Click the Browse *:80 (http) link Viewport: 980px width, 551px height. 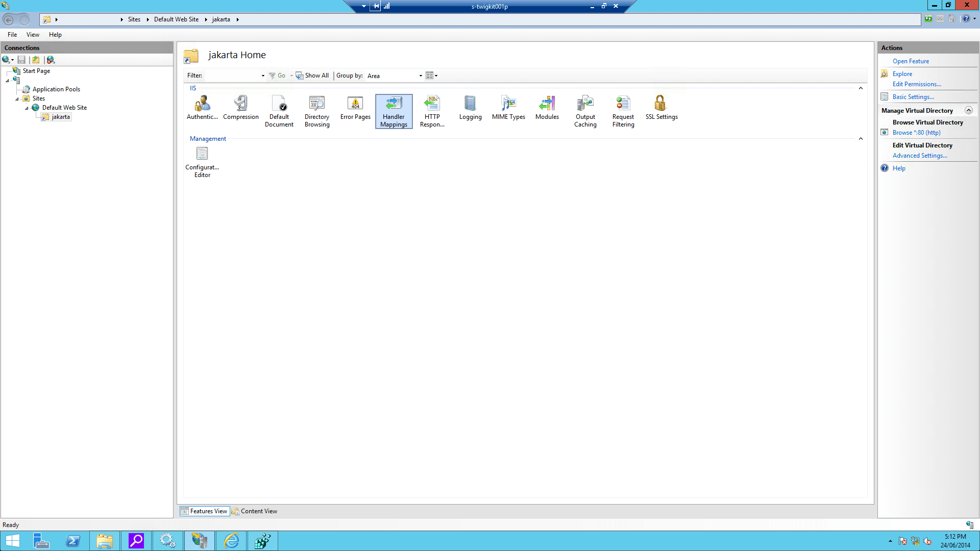point(916,133)
